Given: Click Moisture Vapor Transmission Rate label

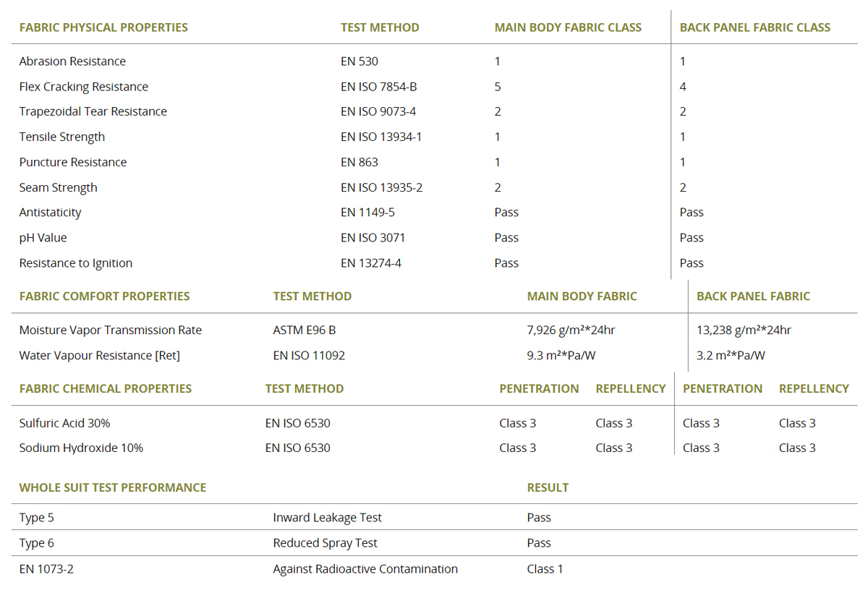Looking at the screenshot, I should 111,330.
